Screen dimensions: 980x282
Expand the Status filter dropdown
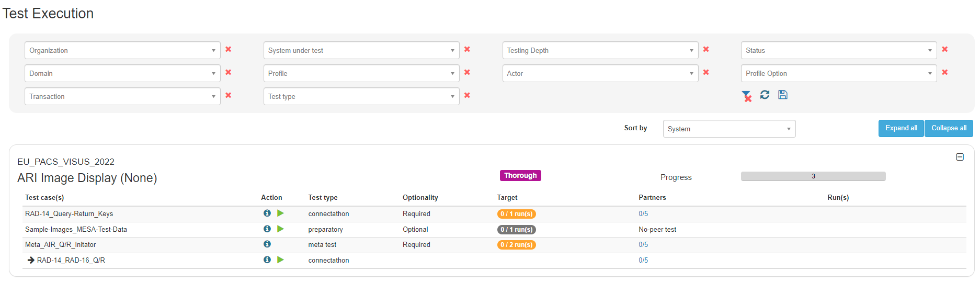(838, 50)
